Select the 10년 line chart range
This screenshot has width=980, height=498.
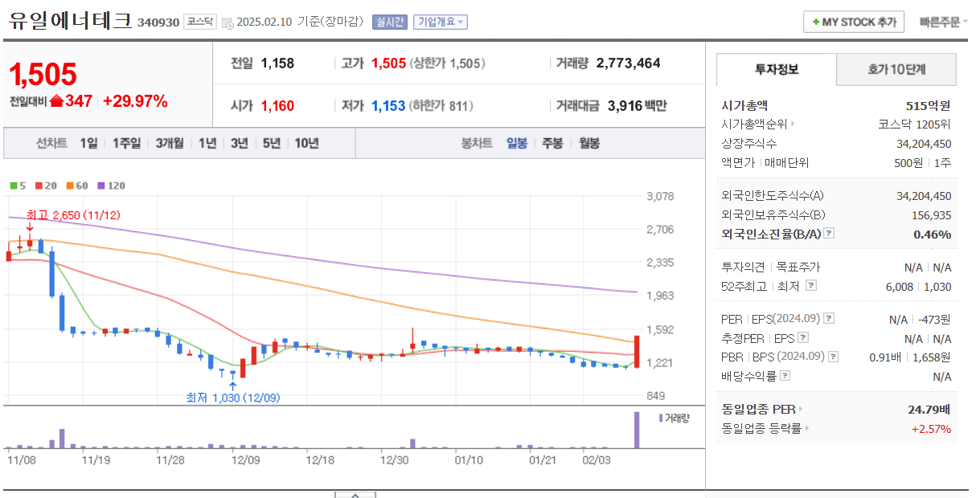pos(307,144)
